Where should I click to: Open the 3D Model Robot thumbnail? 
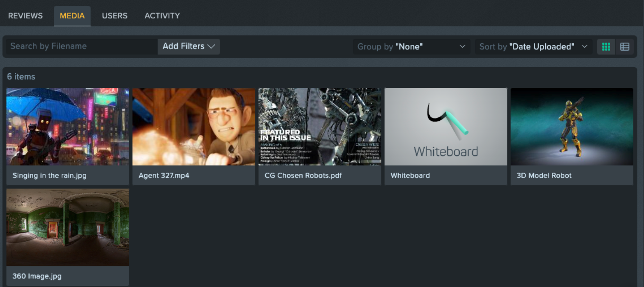[x=572, y=127]
